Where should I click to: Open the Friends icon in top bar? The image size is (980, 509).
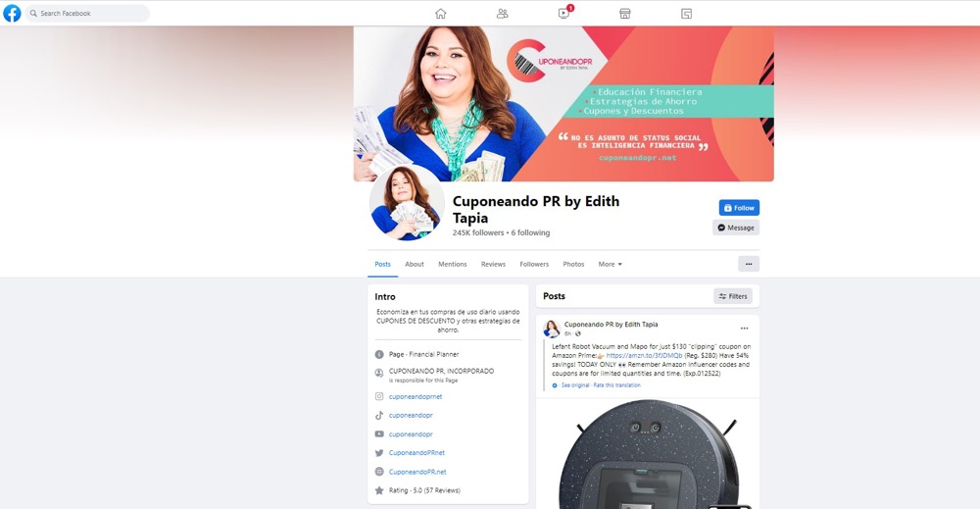pos(502,13)
